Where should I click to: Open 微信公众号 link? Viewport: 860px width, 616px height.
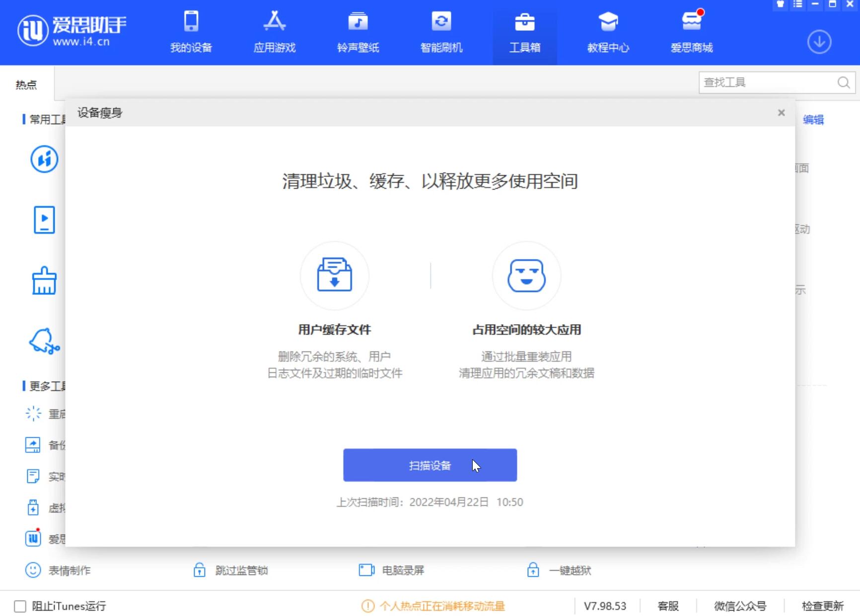(740, 606)
